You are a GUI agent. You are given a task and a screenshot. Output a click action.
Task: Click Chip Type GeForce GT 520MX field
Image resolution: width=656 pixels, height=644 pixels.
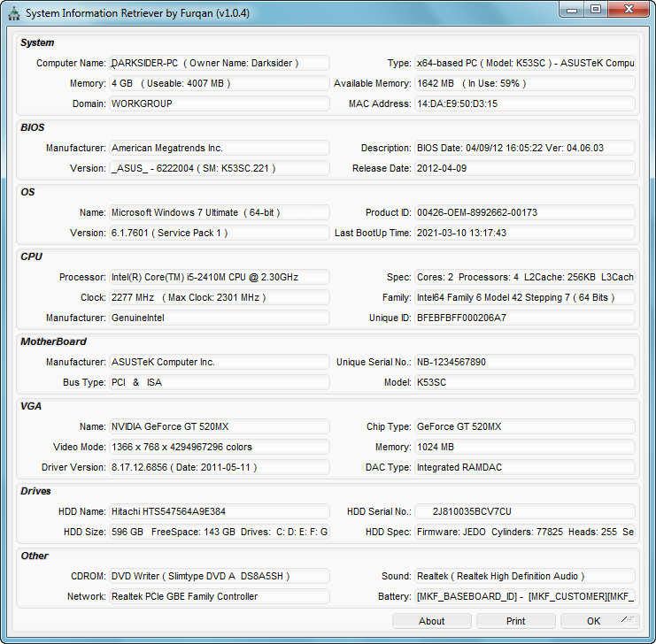(x=525, y=426)
